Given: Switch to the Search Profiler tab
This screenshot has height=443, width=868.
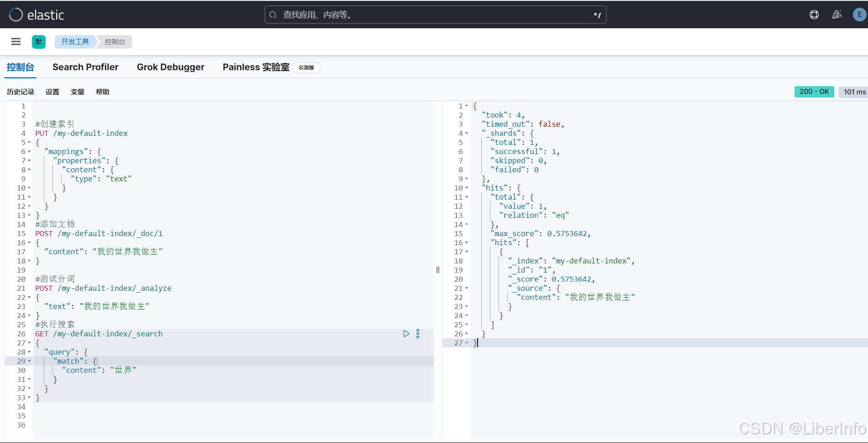Looking at the screenshot, I should coord(85,67).
